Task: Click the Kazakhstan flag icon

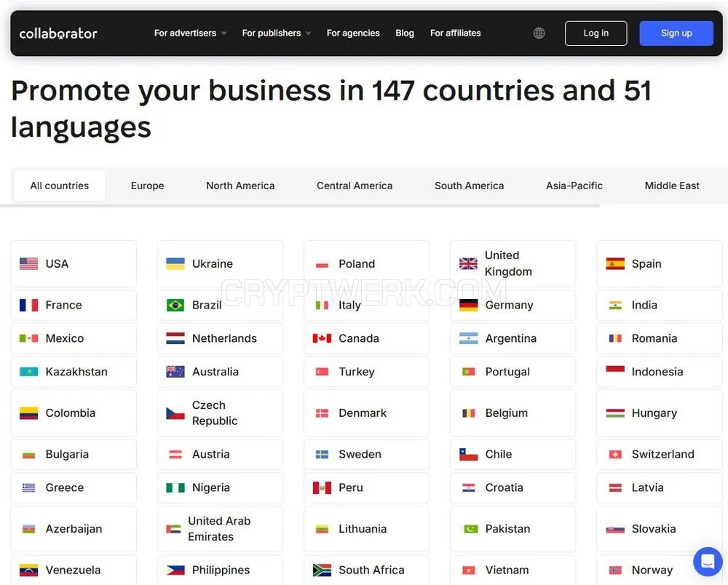Action: coord(29,372)
